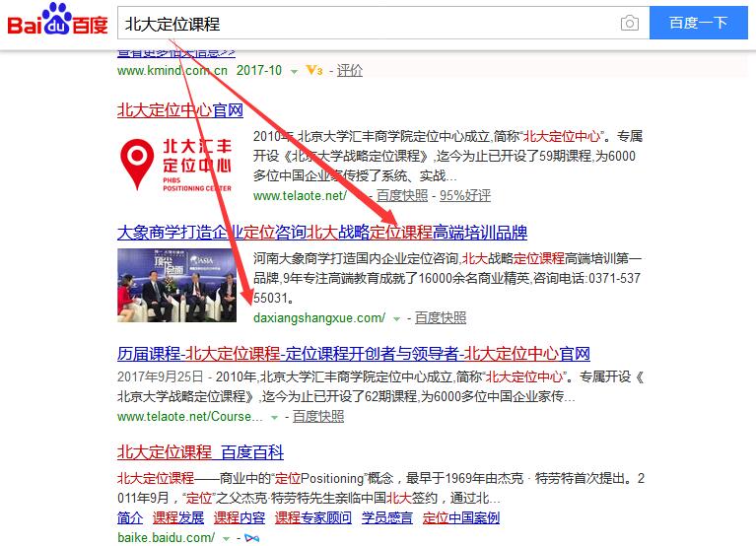Open camera image search icon

[x=629, y=23]
